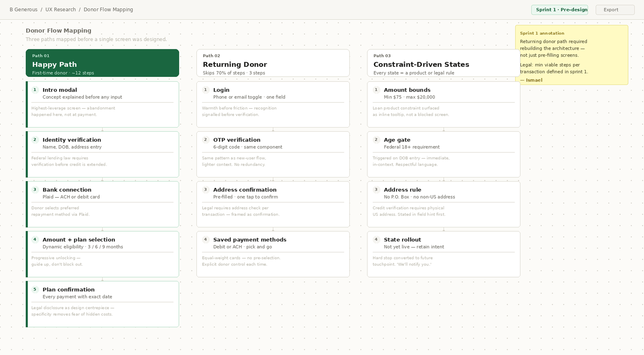This screenshot has width=644, height=355.
Task: Open the Address confirmation step card
Action: click(273, 204)
